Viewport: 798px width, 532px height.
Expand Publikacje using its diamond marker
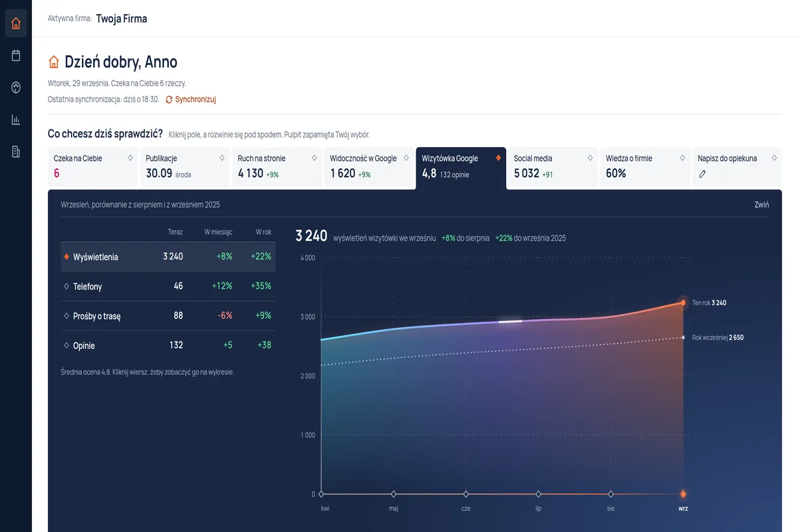[x=222, y=158]
